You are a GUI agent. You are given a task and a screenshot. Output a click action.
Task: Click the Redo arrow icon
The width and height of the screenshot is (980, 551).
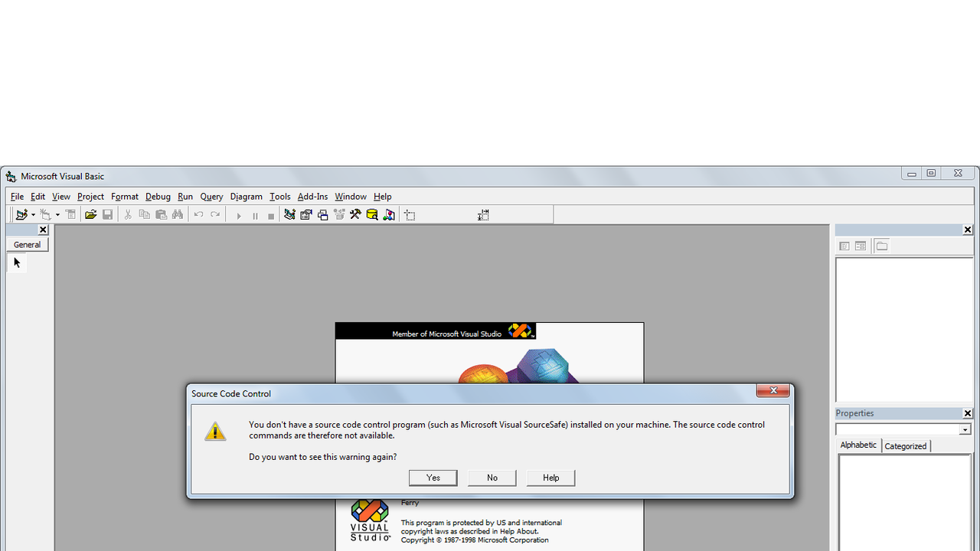215,215
